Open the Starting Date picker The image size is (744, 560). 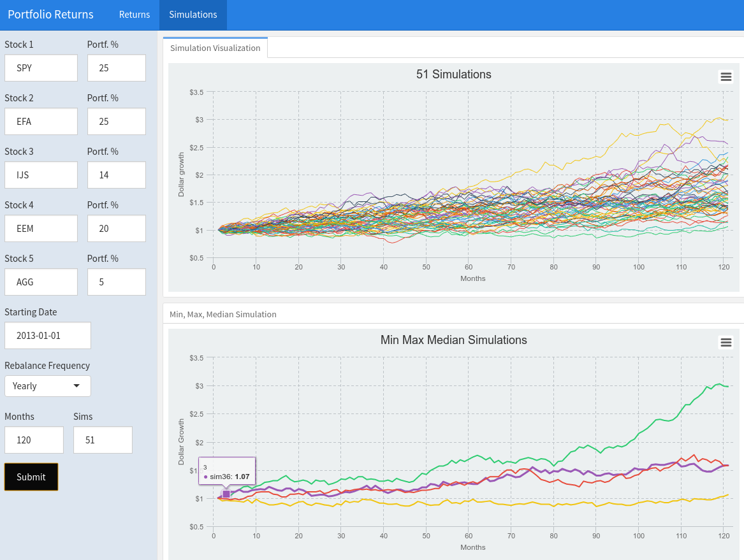[x=47, y=335]
